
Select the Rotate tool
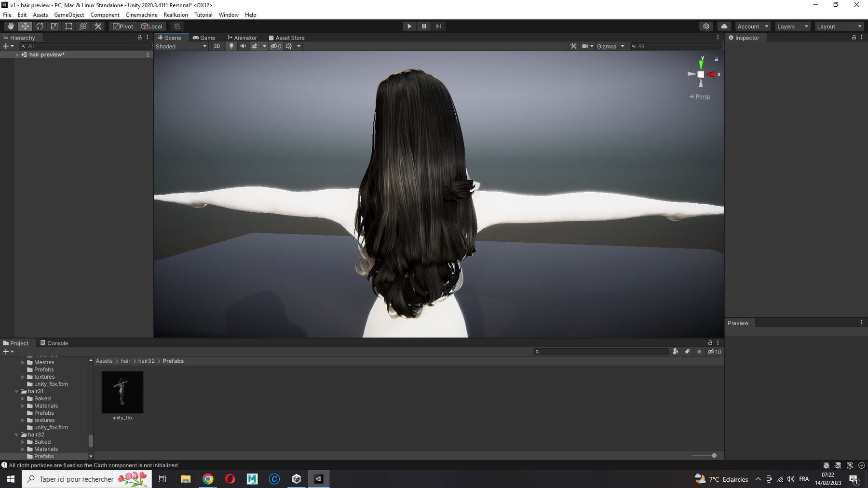[40, 26]
